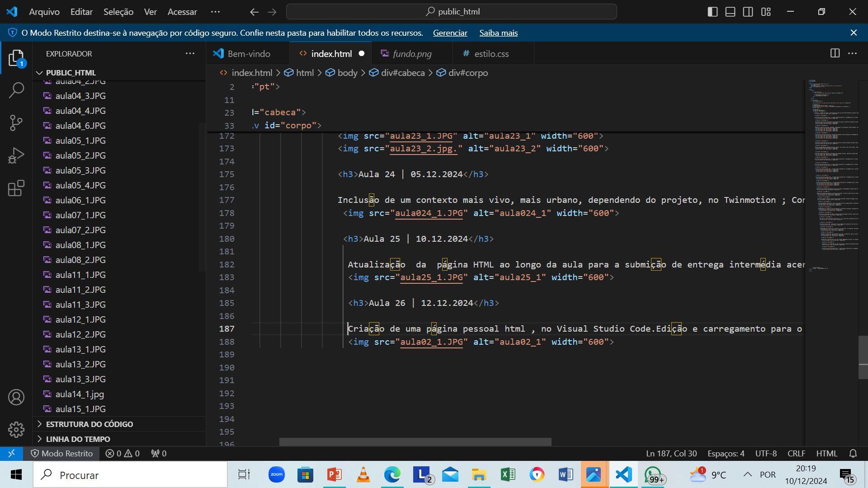This screenshot has height=488, width=868.
Task: Go forward using the navigation arrow
Action: coord(272,12)
